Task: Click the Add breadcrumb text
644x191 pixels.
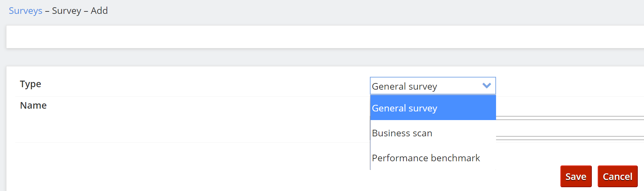Action: pyautogui.click(x=99, y=11)
